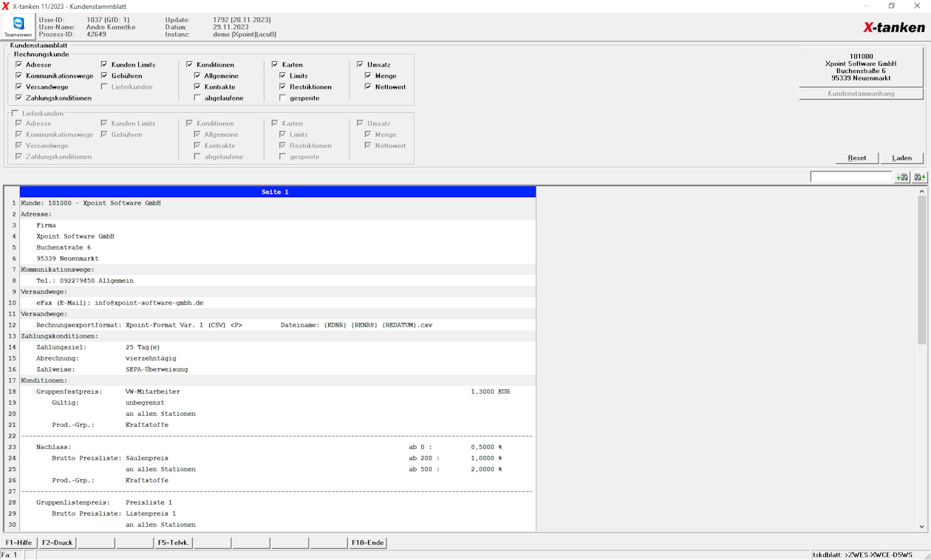Image resolution: width=931 pixels, height=560 pixels.
Task: Toggle Rechnungskunde Gebühren checkbox
Action: 105,76
